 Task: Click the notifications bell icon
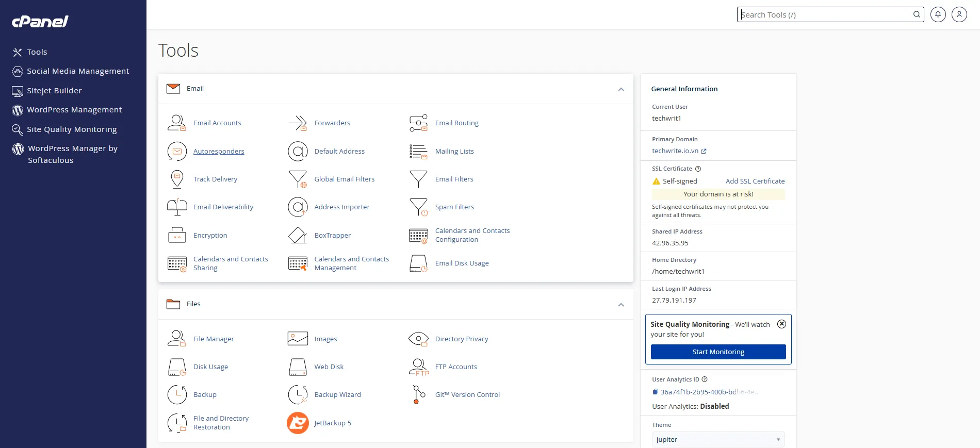pos(938,14)
